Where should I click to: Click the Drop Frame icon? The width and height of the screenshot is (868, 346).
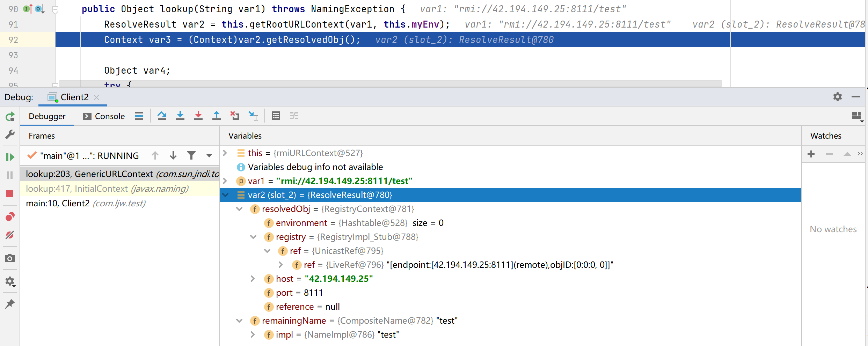click(x=235, y=116)
